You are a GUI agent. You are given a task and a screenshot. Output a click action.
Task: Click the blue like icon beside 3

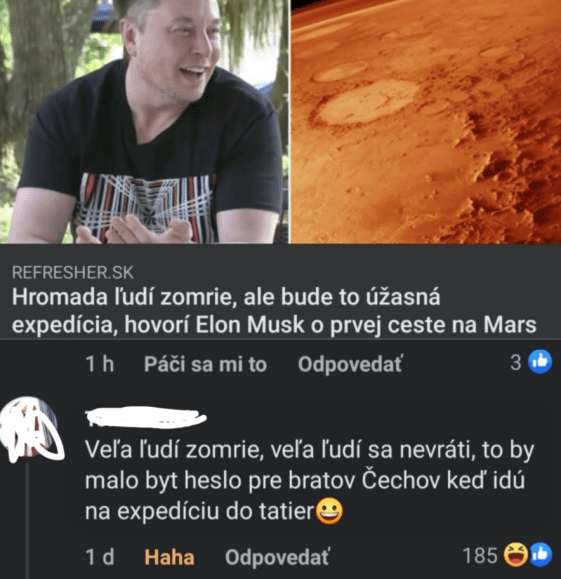pyautogui.click(x=540, y=362)
